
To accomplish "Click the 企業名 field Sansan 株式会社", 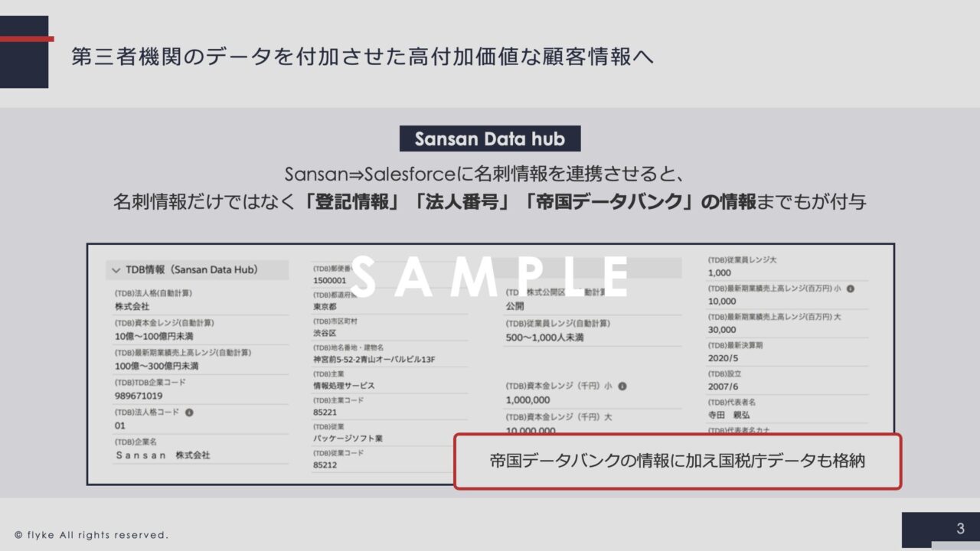I will pyautogui.click(x=162, y=455).
